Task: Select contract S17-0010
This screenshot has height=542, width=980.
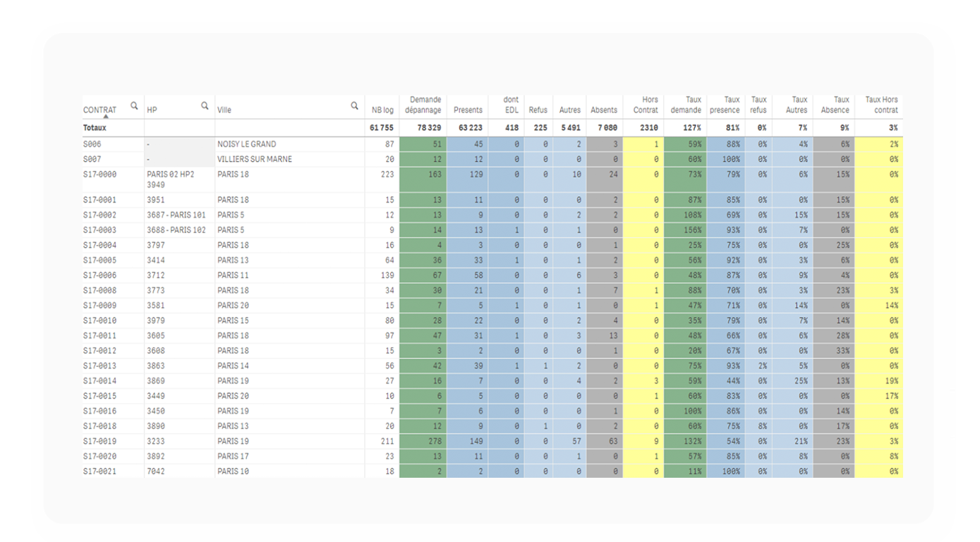Action: coord(100,321)
